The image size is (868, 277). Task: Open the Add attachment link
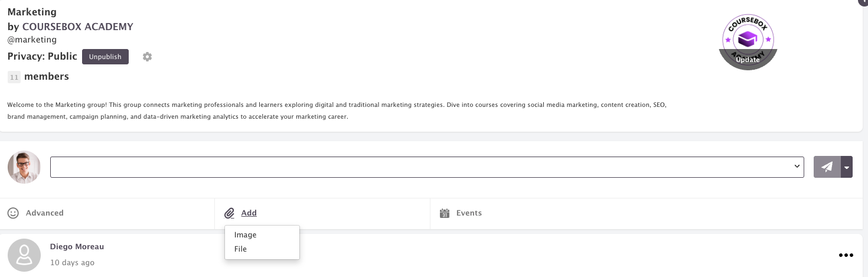point(249,213)
